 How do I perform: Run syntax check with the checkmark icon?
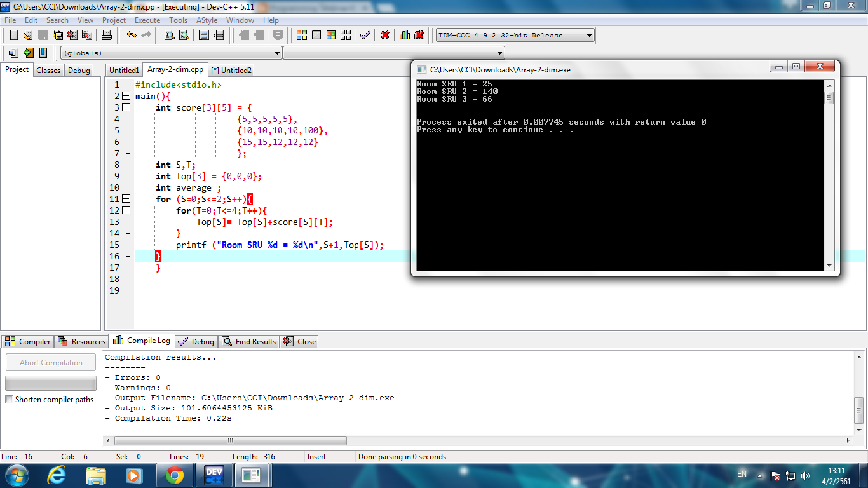365,35
